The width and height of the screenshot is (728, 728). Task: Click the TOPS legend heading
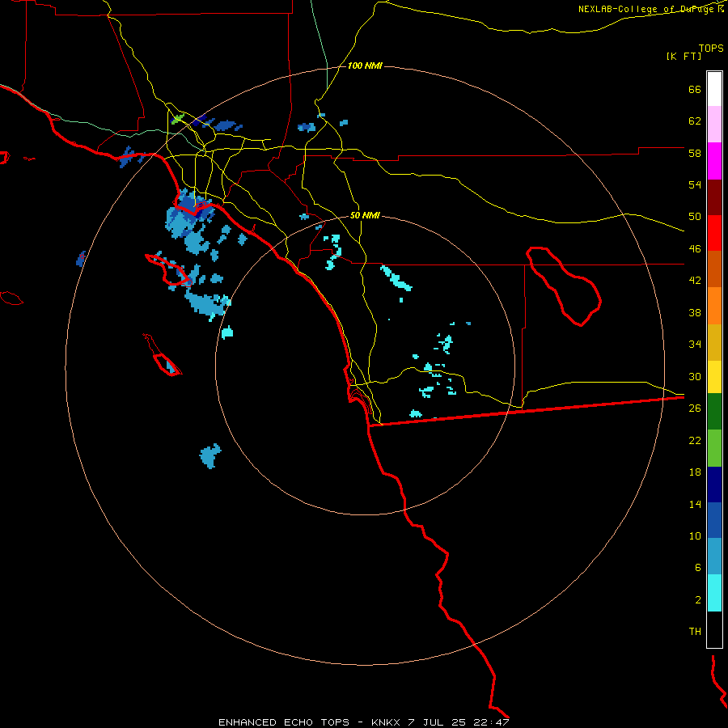coord(711,48)
